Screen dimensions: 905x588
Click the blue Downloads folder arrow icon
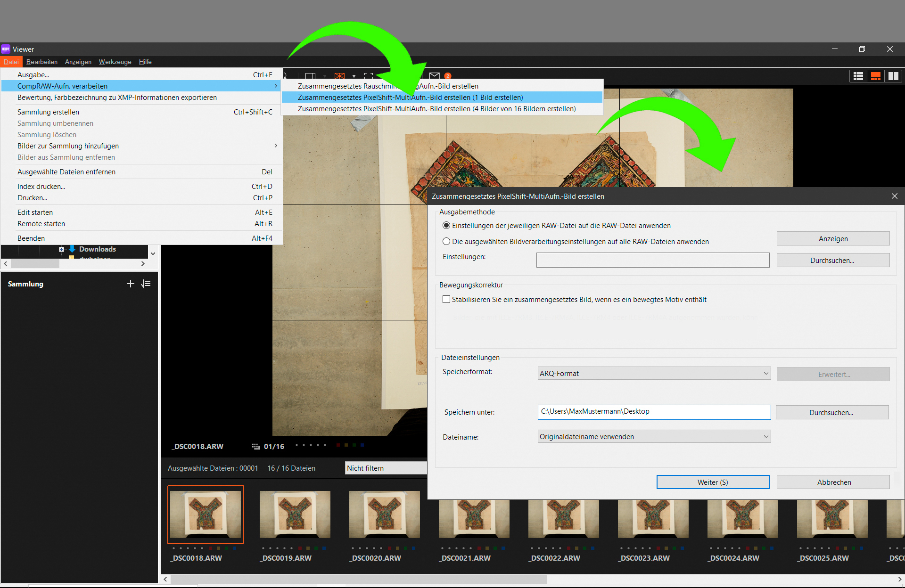point(72,249)
